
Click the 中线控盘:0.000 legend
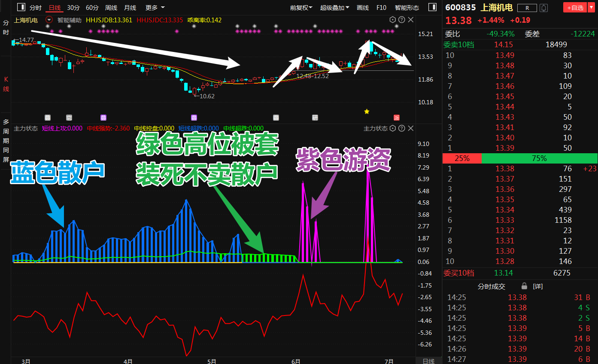tap(154, 128)
